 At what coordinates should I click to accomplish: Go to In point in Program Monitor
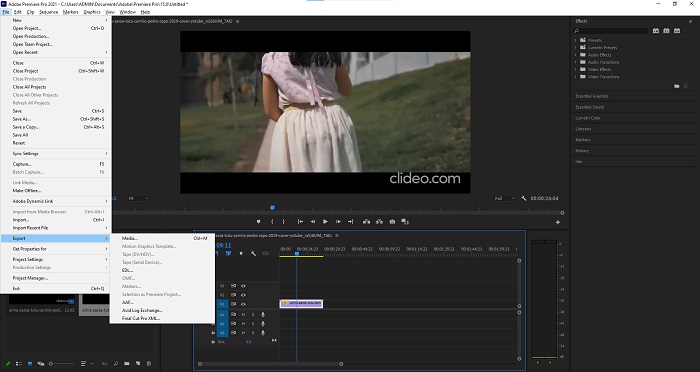pos(300,222)
